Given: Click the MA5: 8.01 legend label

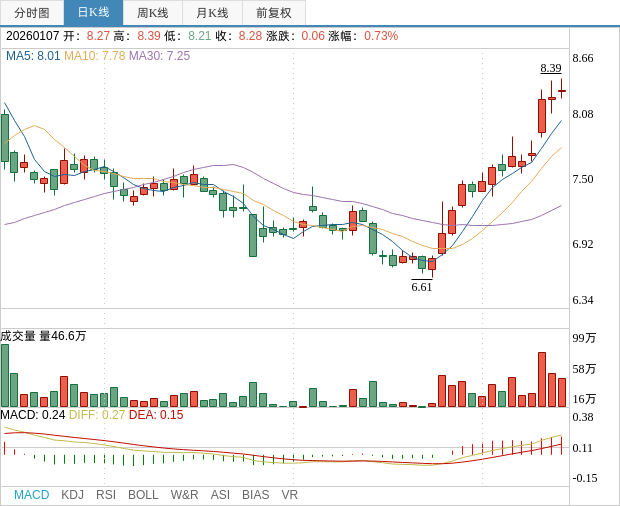Looking at the screenshot, I should pyautogui.click(x=33, y=56).
